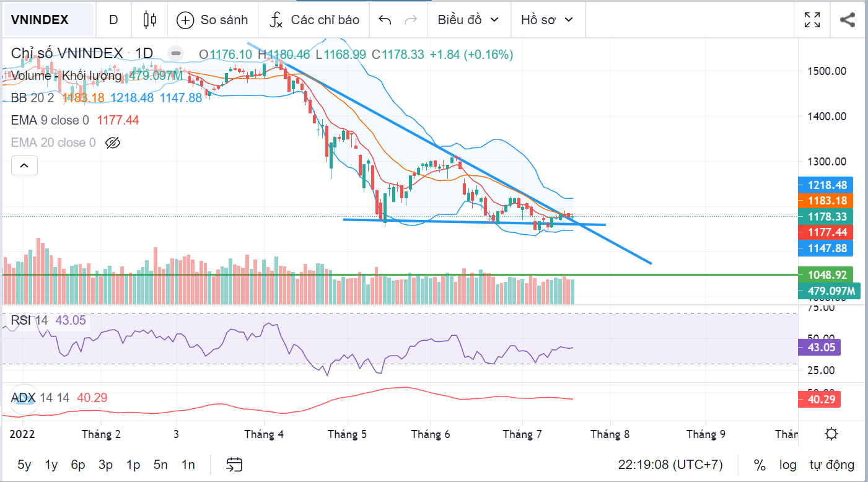The height and width of the screenshot is (482, 868).
Task: Click the gray circle next to 1D
Action: pos(177,54)
